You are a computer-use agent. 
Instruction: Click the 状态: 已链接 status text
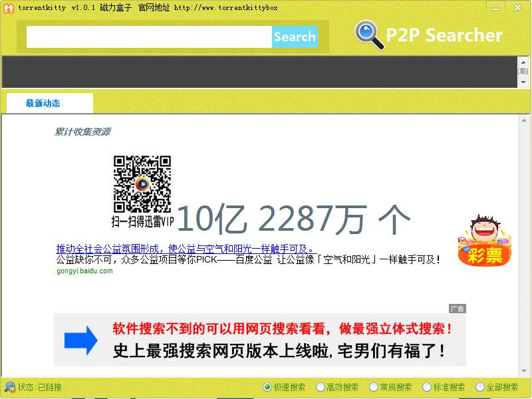click(x=43, y=387)
